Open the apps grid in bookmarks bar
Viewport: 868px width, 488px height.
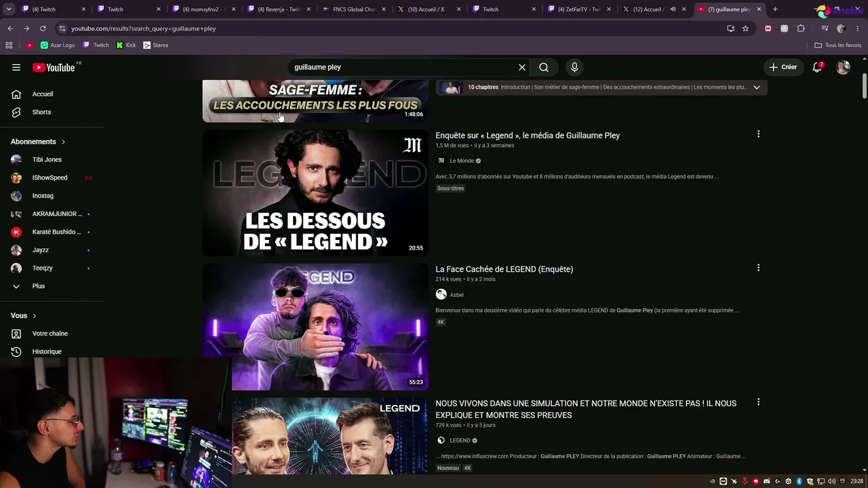pyautogui.click(x=9, y=45)
